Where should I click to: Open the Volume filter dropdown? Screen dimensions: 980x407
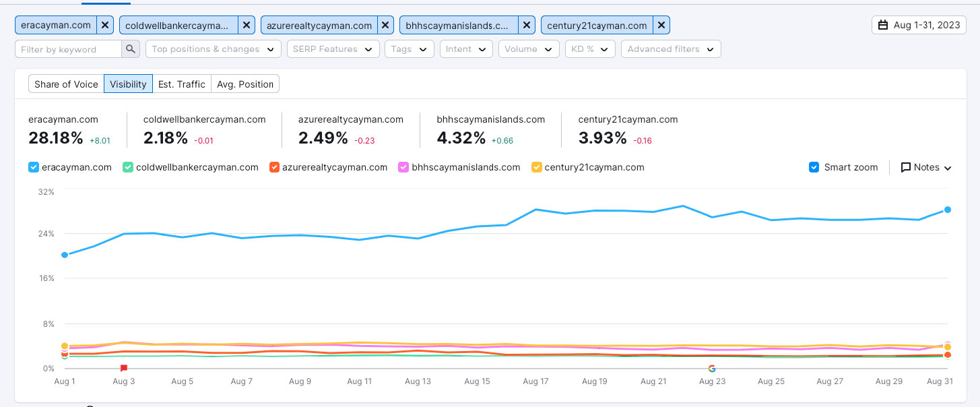(529, 49)
